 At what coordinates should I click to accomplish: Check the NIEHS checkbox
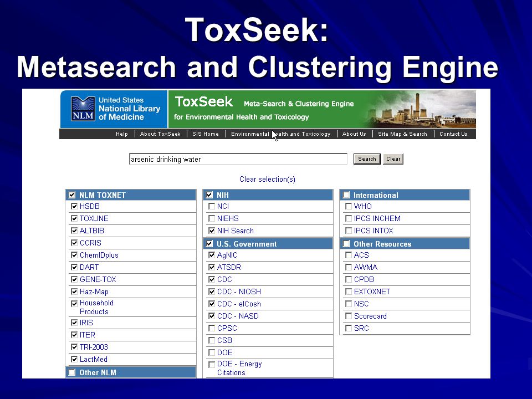212,218
